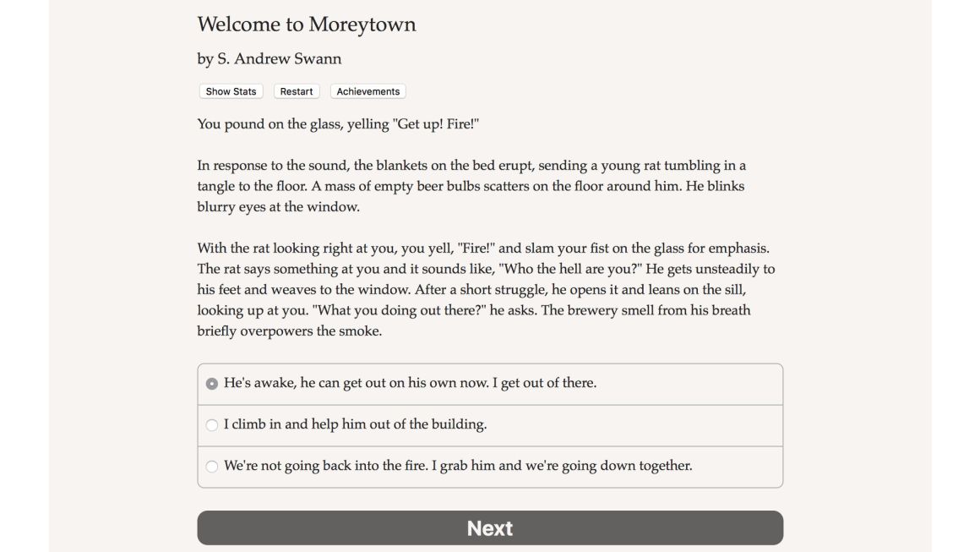Click the "You pound on the glass" sentence

(338, 123)
